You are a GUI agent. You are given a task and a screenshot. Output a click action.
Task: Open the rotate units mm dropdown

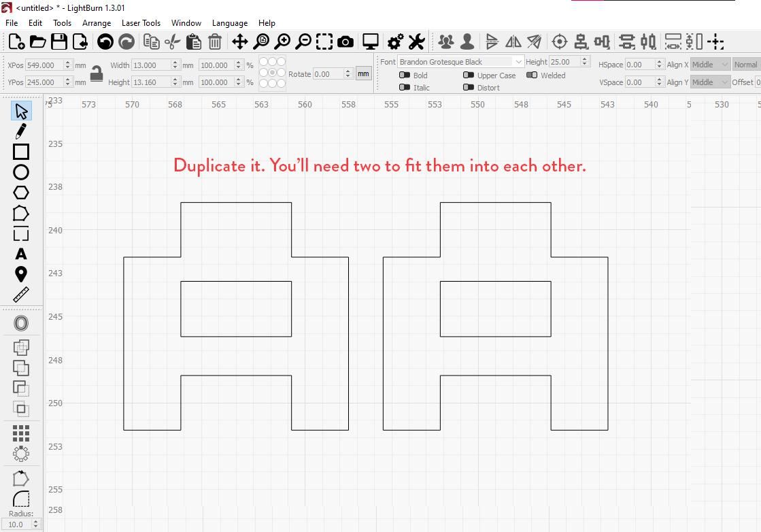point(363,73)
